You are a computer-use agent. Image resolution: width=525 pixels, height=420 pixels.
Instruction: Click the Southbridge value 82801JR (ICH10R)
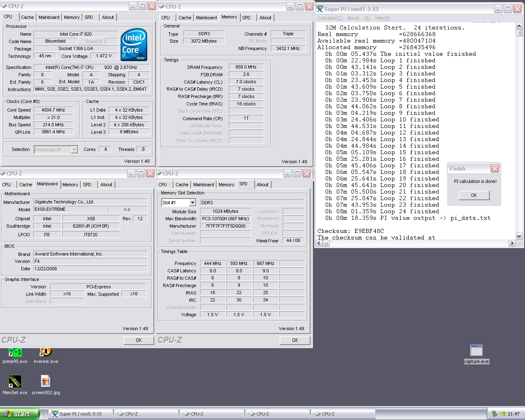(x=91, y=226)
